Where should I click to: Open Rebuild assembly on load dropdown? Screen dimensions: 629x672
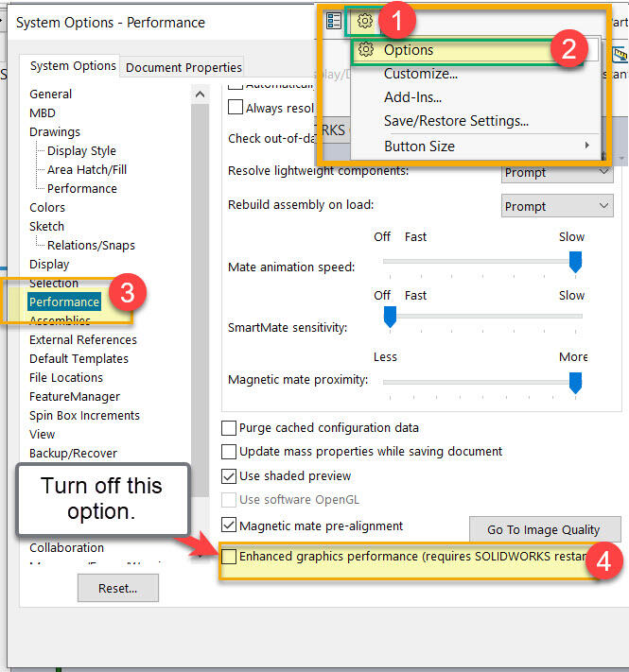pos(557,206)
